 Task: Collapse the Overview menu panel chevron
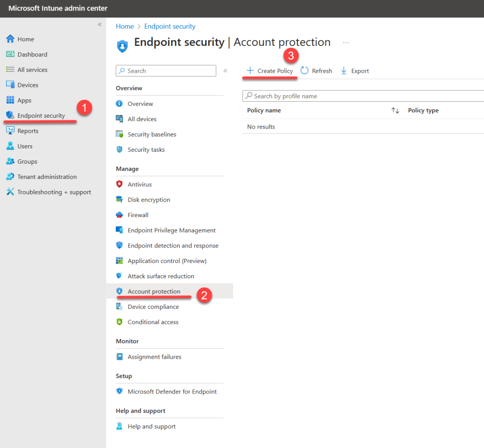tap(226, 70)
